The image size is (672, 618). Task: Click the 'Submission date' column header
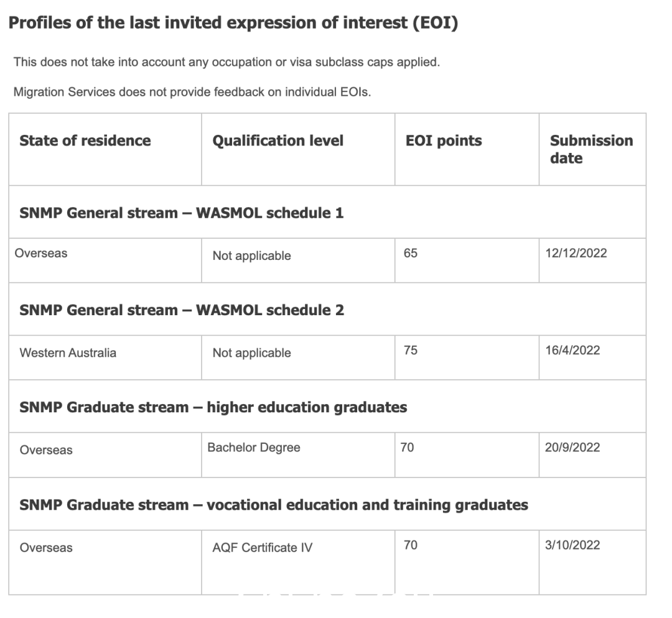coord(592,149)
